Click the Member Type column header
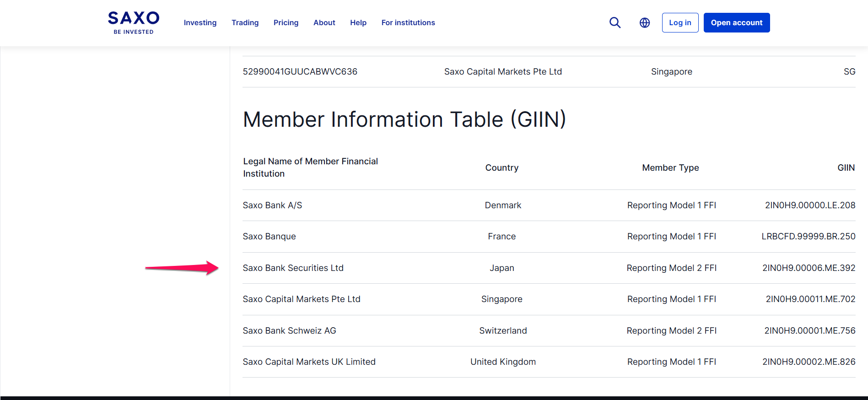The width and height of the screenshot is (868, 400). (x=670, y=168)
